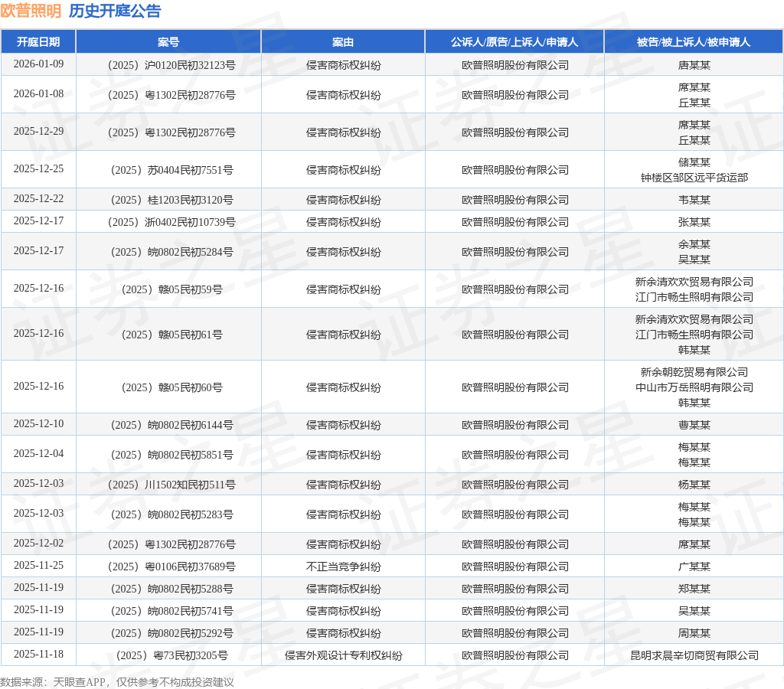Select case number (2025)皖0802民初5741号
784x689 pixels.
[171, 611]
